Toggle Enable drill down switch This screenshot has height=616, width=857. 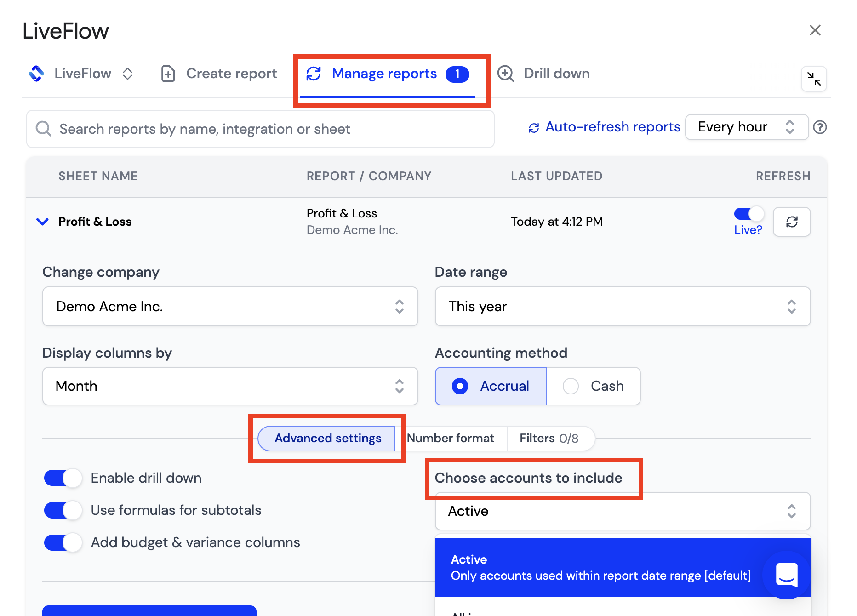point(63,478)
